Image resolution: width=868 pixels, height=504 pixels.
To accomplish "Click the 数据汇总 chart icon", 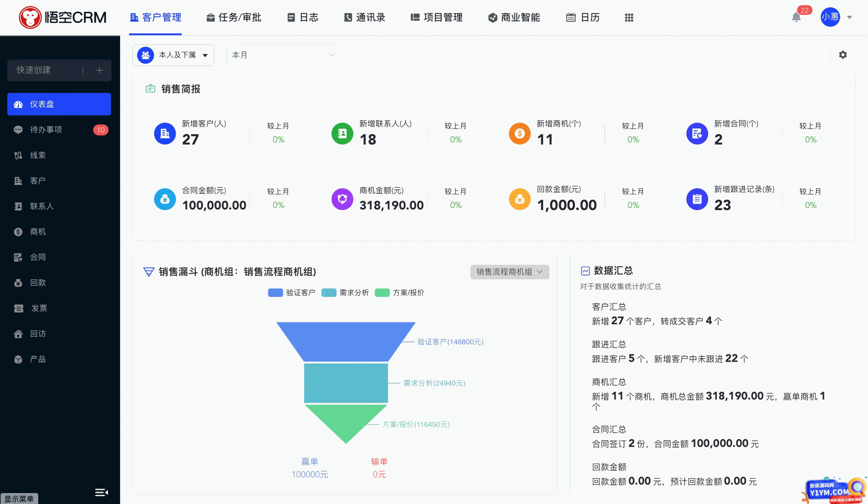I will coord(585,271).
